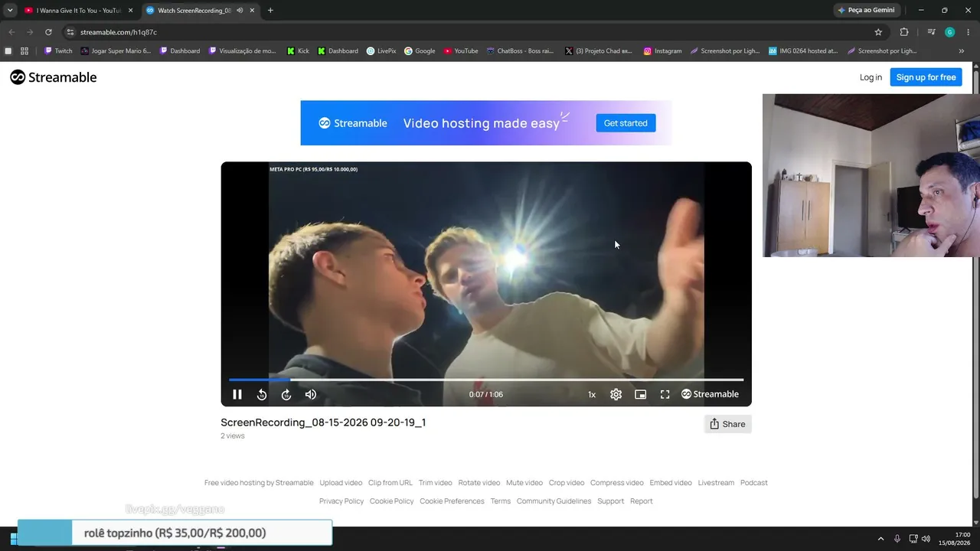This screenshot has width=980, height=551.
Task: Click the taskbar microphone icon
Action: (897, 539)
